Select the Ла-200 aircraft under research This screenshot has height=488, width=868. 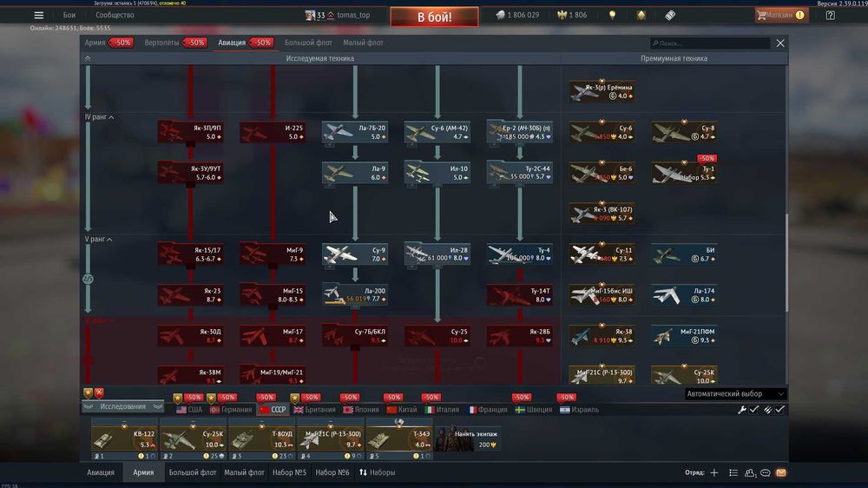[x=355, y=294]
